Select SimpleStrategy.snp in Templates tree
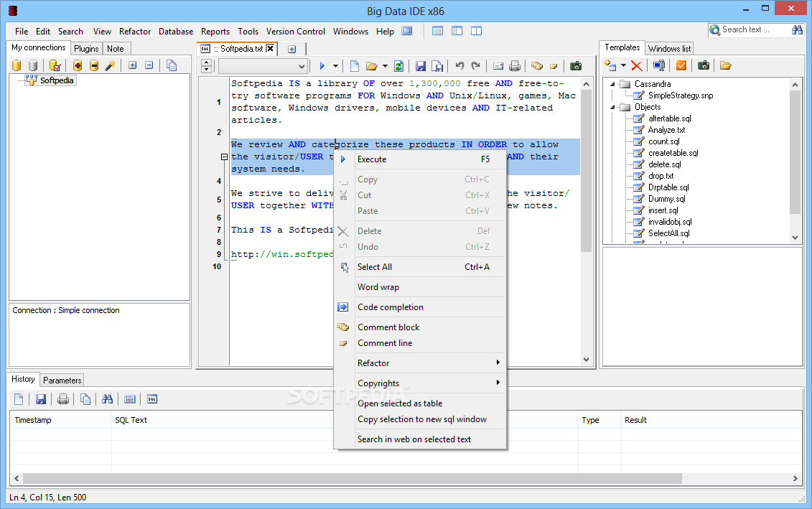This screenshot has width=812, height=509. [681, 95]
